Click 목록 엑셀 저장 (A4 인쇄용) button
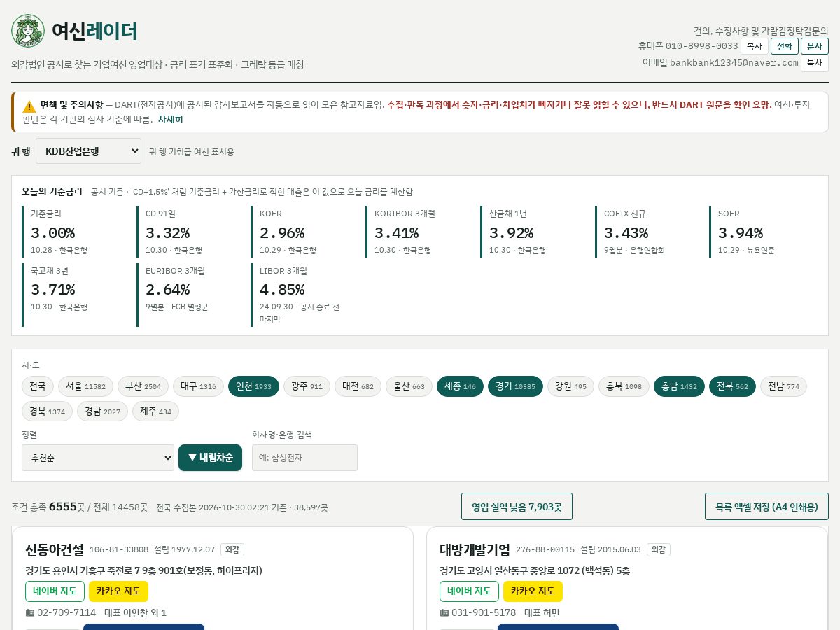This screenshot has width=840, height=630. [x=766, y=507]
